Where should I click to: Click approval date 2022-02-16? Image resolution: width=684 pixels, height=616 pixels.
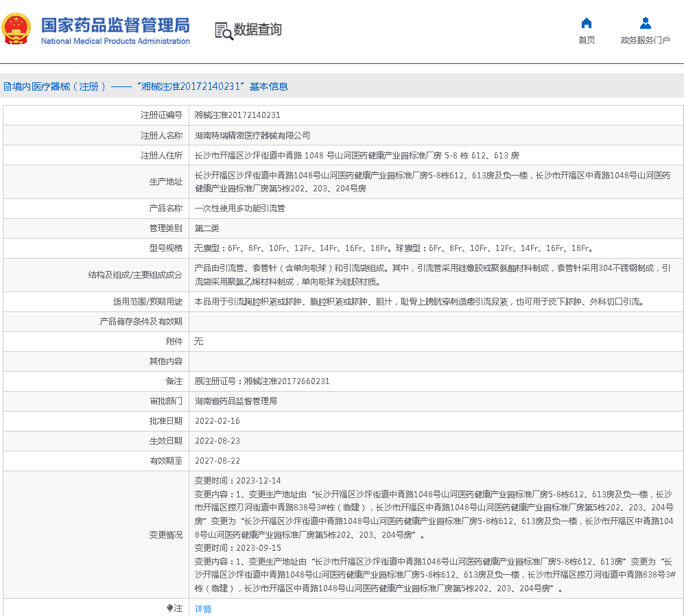click(x=217, y=421)
